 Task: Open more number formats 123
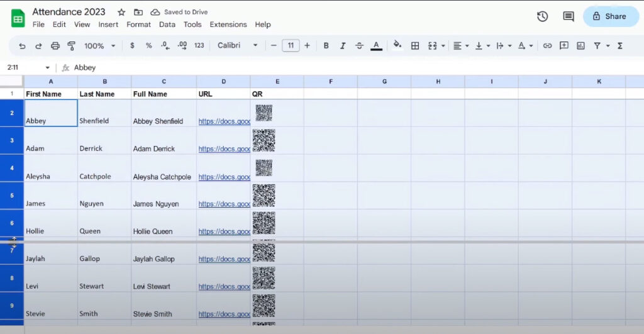click(x=199, y=45)
